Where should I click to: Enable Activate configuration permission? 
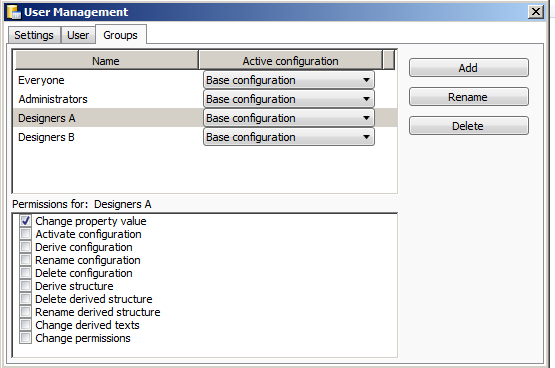[25, 234]
